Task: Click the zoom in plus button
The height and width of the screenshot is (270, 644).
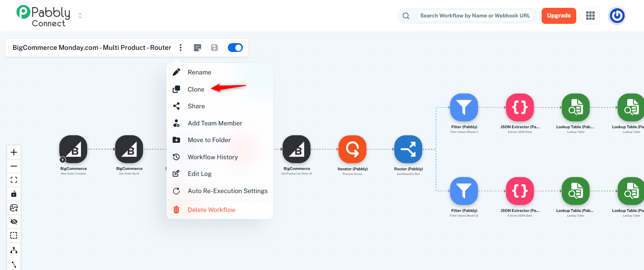Action: 14,152
